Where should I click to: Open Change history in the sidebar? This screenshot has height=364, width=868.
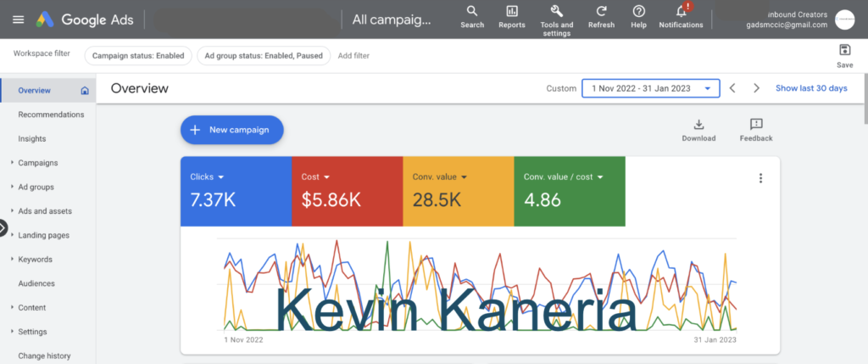(44, 356)
